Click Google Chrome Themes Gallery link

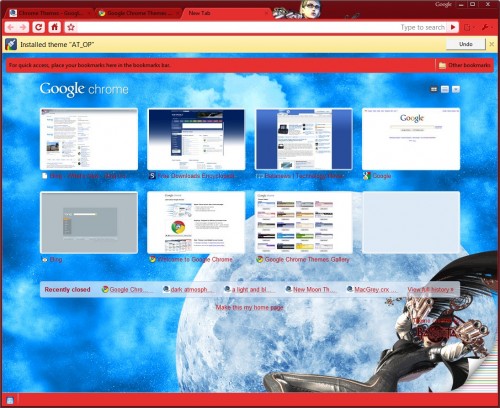click(x=307, y=259)
